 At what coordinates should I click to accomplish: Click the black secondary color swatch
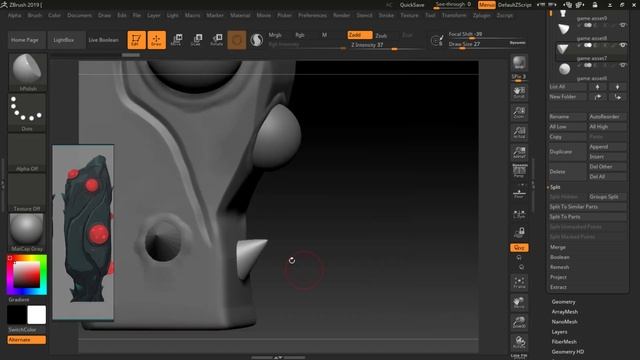(x=17, y=315)
